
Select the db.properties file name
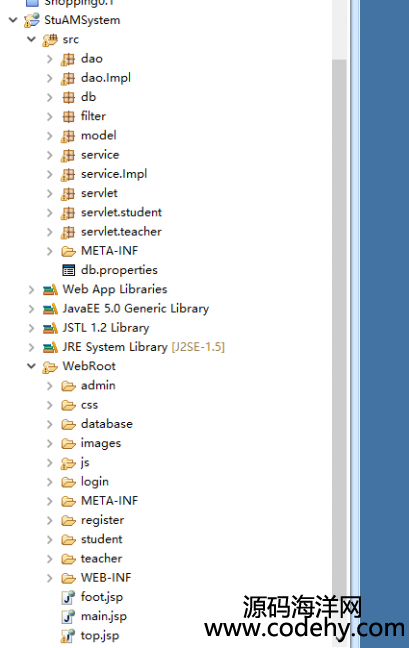click(119, 270)
